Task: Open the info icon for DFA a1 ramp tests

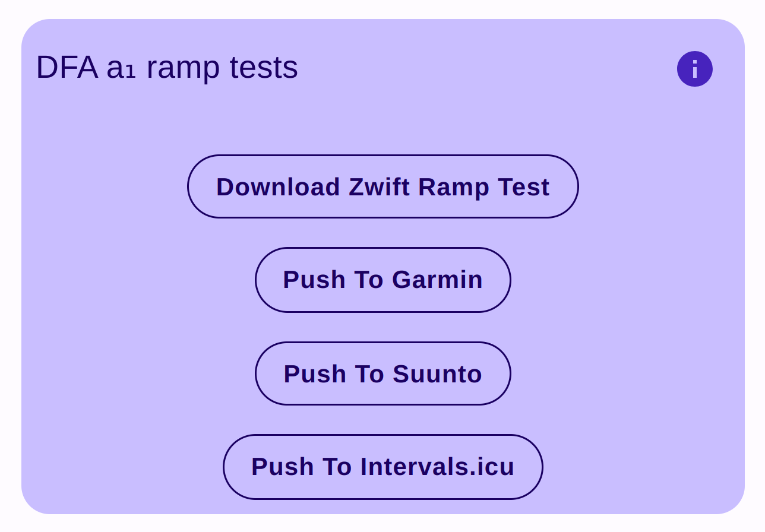Action: point(694,69)
